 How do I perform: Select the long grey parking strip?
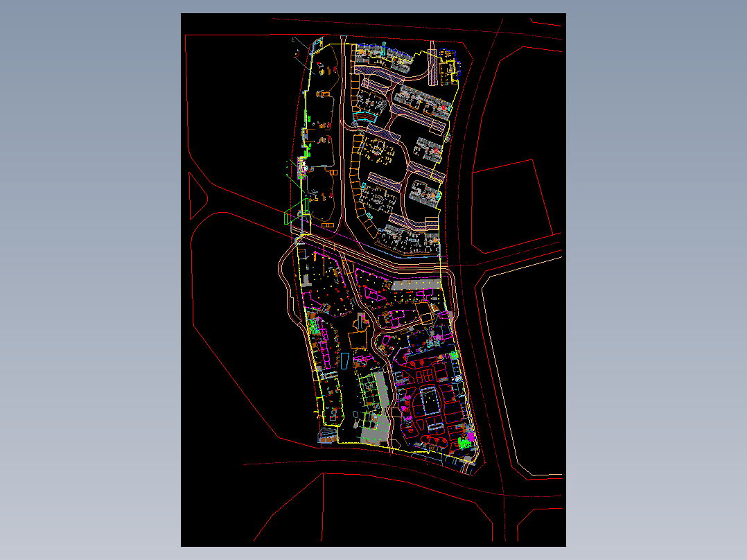tap(416, 285)
